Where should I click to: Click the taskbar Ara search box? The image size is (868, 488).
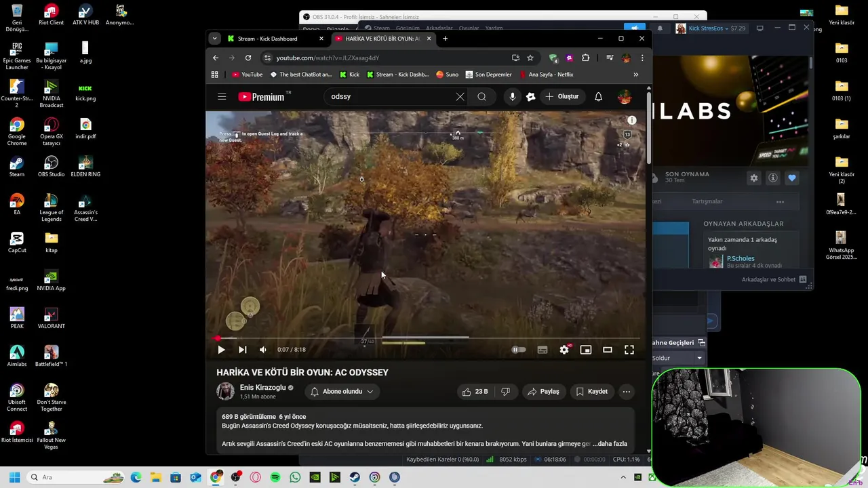pyautogui.click(x=76, y=477)
